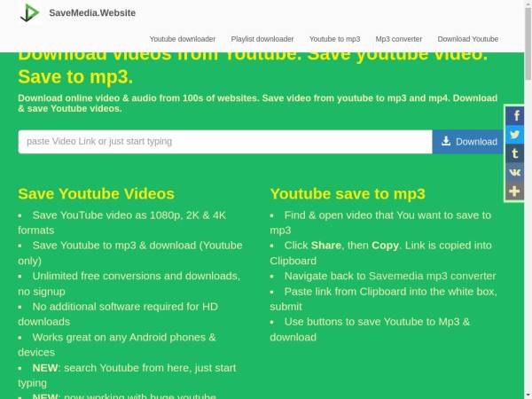The image size is (532, 399).
Task: Click 'Find & open video that You want' text
Action: pos(380,223)
